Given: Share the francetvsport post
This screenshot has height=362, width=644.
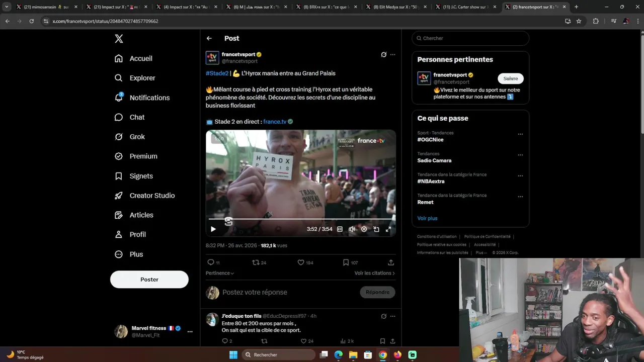Looking at the screenshot, I should [391, 262].
